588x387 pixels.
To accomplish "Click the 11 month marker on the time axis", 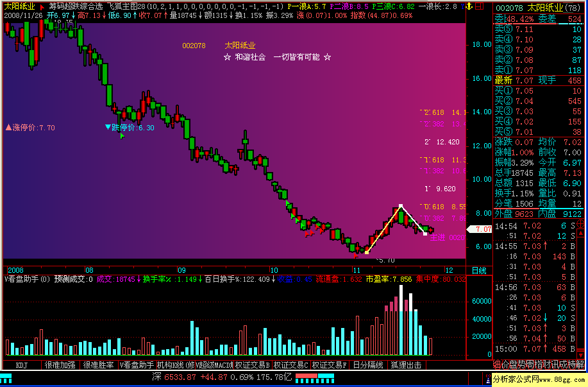I will pos(356,270).
